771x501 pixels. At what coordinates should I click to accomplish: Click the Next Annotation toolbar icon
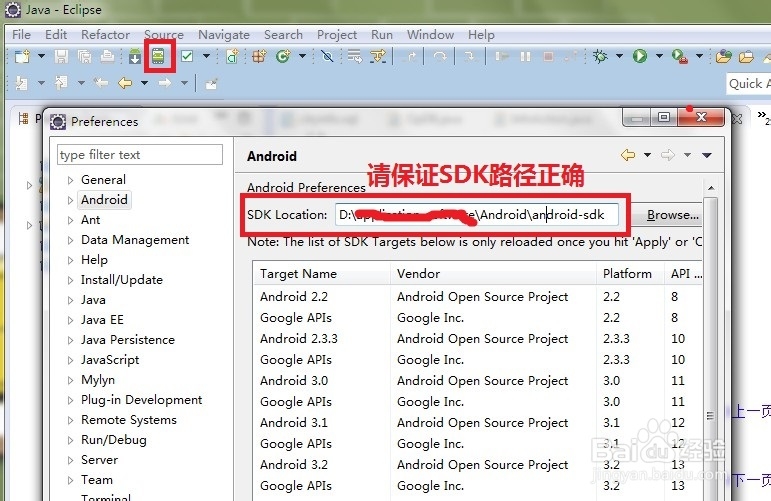tap(21, 83)
